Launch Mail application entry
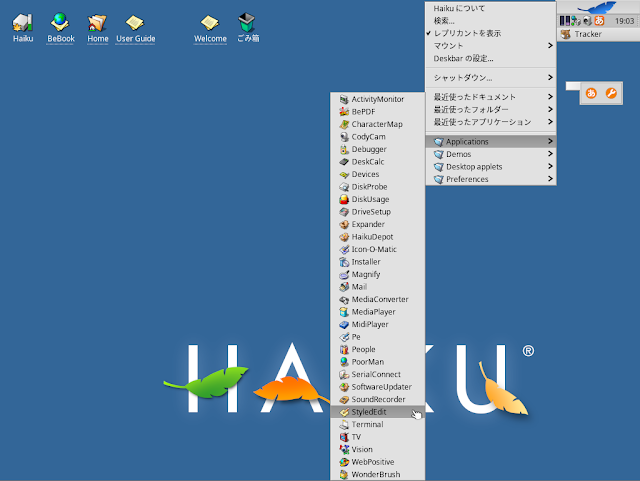Screen dimensions: 640x481 378,287
